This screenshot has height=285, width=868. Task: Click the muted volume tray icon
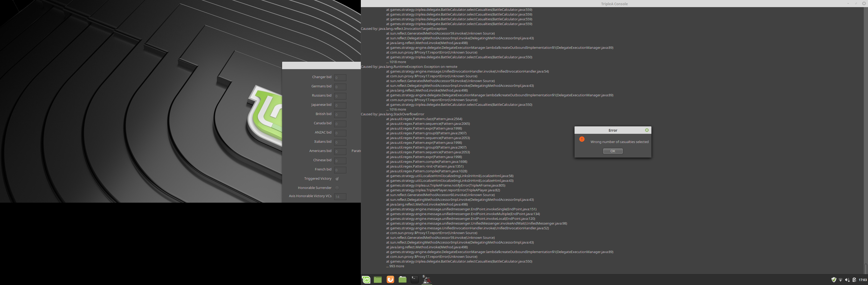[847, 280]
